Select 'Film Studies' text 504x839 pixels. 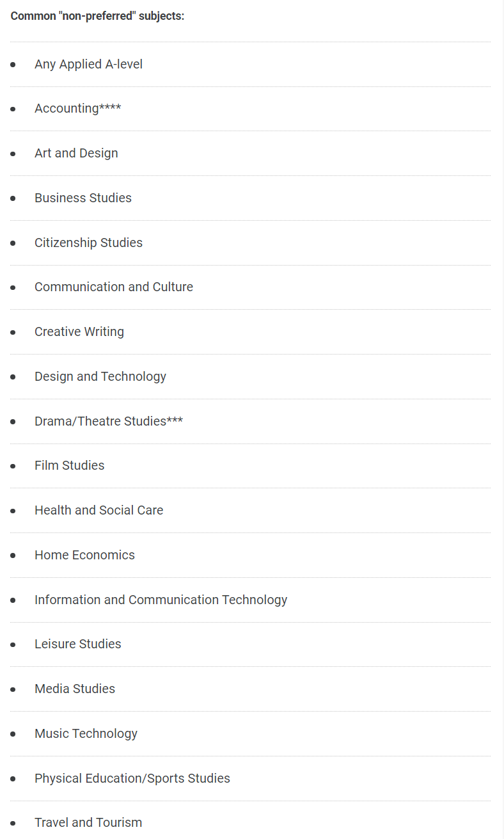(x=69, y=465)
